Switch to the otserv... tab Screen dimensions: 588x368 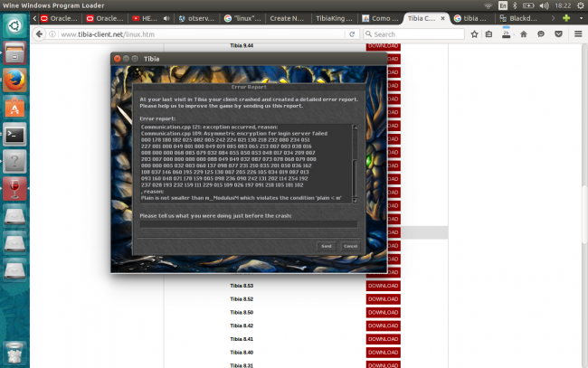click(x=196, y=18)
